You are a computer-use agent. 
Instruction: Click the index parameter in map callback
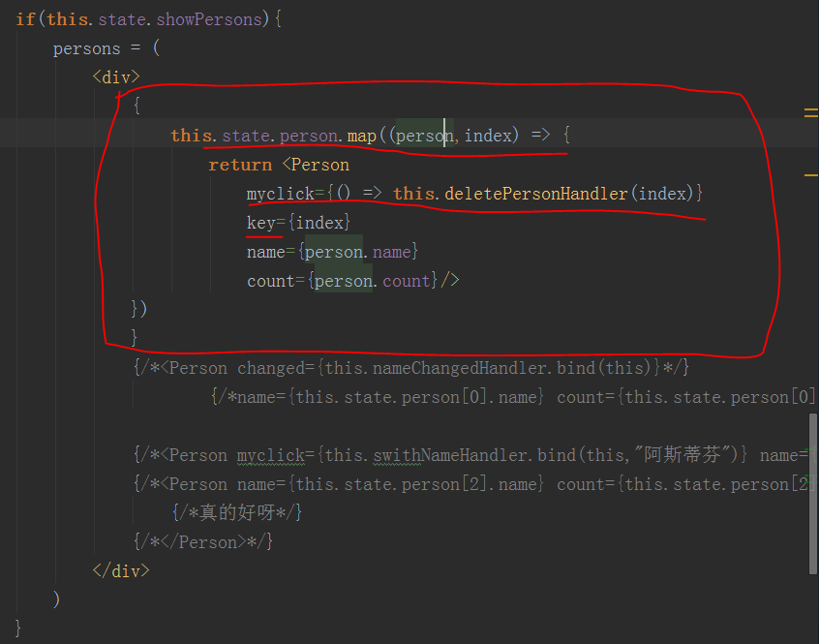coord(488,136)
